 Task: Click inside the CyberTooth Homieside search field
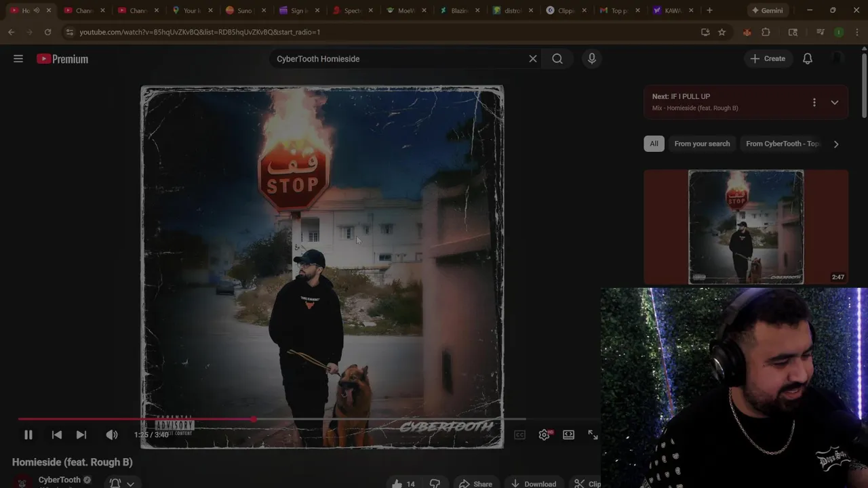(x=399, y=59)
